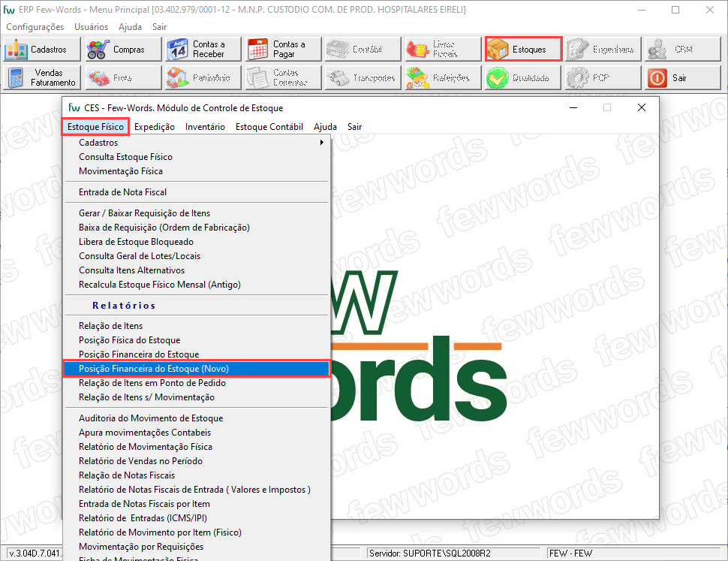Select Posição Financeira do Estoque (Novo)
Image resolution: width=728 pixels, height=561 pixels.
point(197,369)
